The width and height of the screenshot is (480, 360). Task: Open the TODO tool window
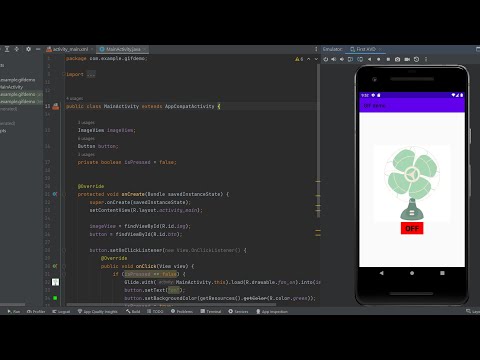tap(155, 311)
